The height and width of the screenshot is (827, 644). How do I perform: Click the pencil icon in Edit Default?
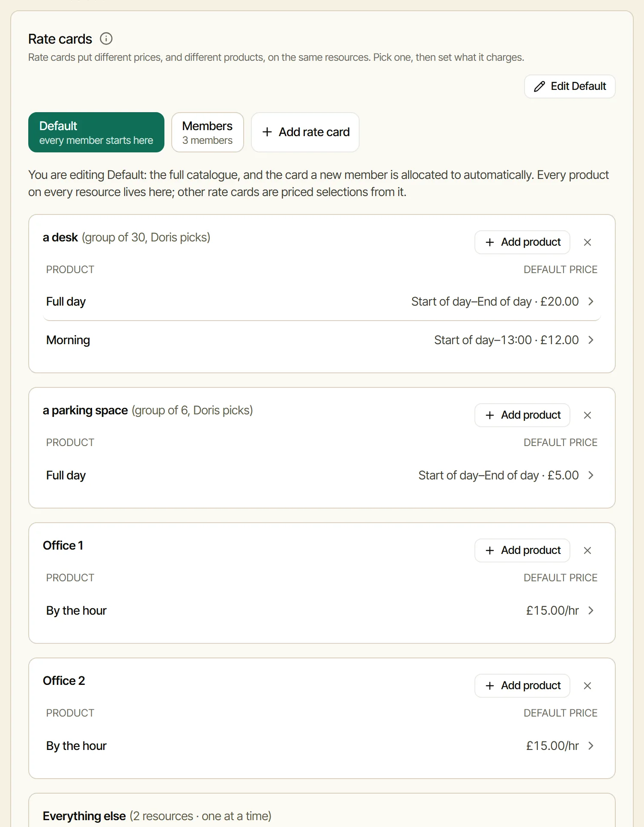coord(539,86)
